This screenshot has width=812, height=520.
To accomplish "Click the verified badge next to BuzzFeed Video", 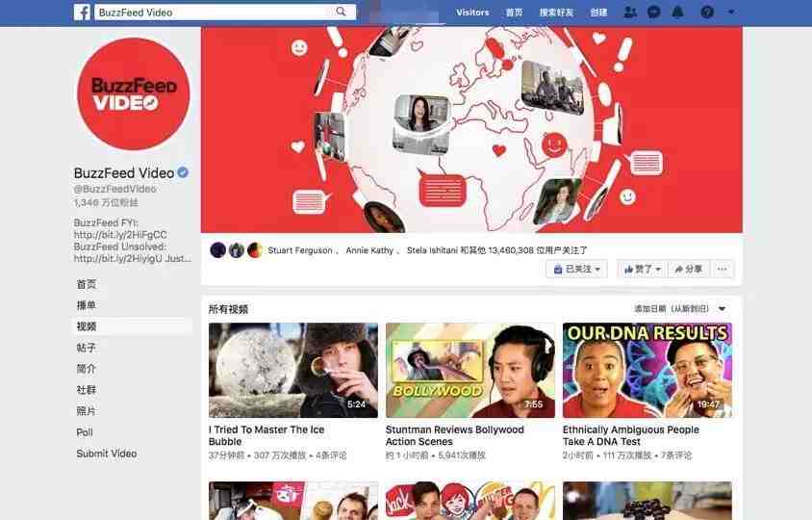I will (183, 172).
